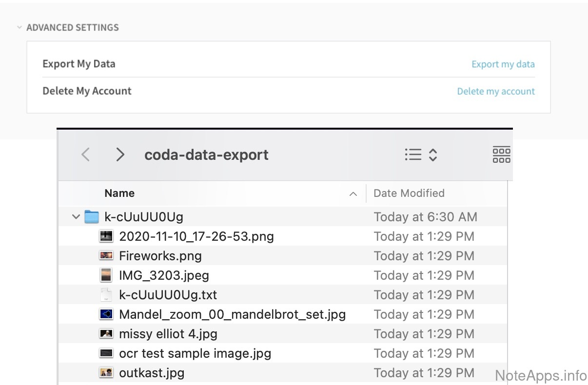Select the outkast.jpg thumbnail icon
The image size is (588, 385).
tap(106, 373)
